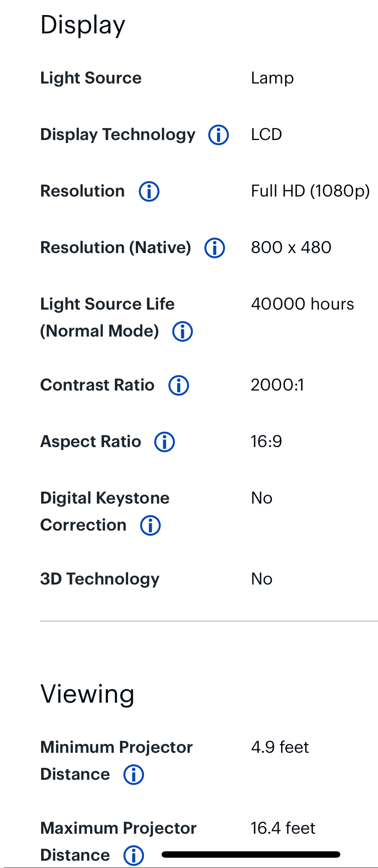This screenshot has height=868, width=378.
Task: Select the Display section heading
Action: coord(83,25)
